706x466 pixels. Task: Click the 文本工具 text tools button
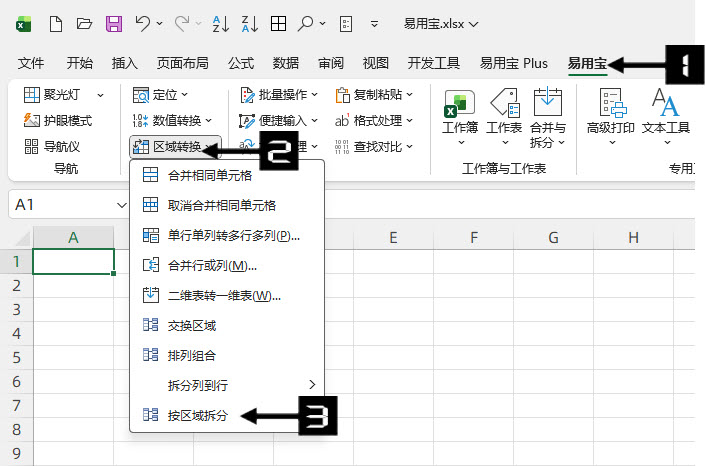click(x=666, y=115)
